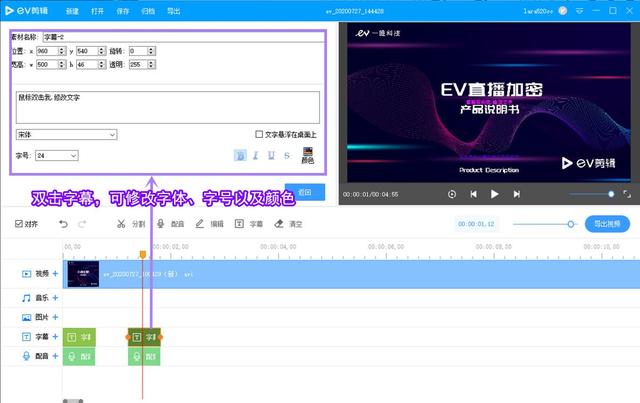The width and height of the screenshot is (640, 403).
Task: Undo the last edit
Action: 63,224
